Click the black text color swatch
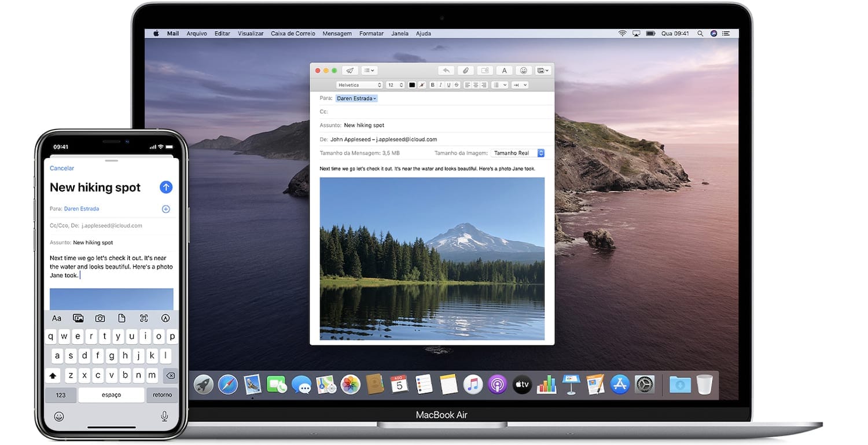 coord(412,85)
